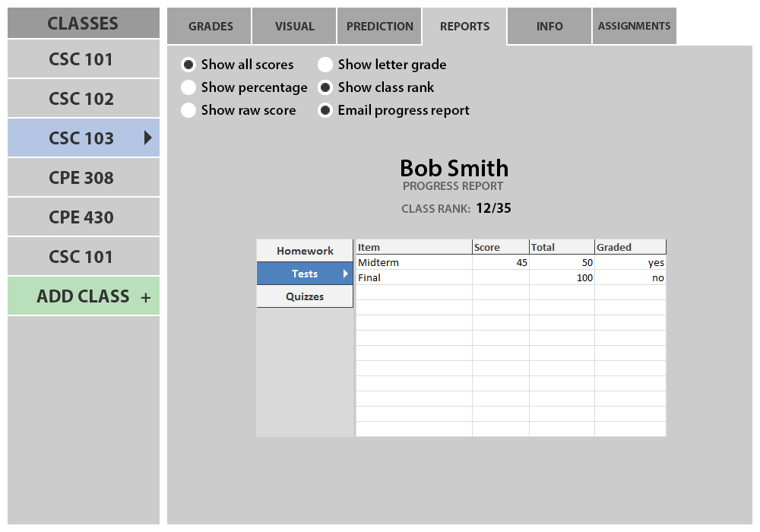The height and width of the screenshot is (532, 760).
Task: Enable the Show all scores option
Action: pos(188,65)
